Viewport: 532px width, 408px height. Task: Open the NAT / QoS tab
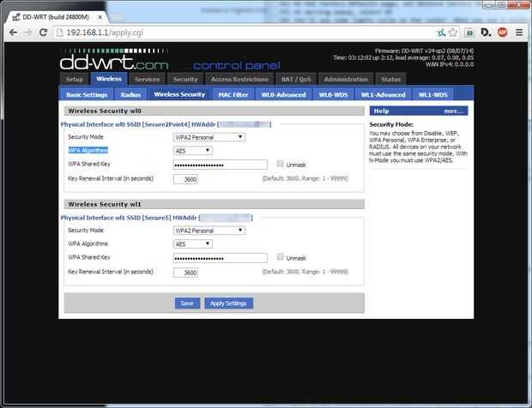click(x=296, y=80)
